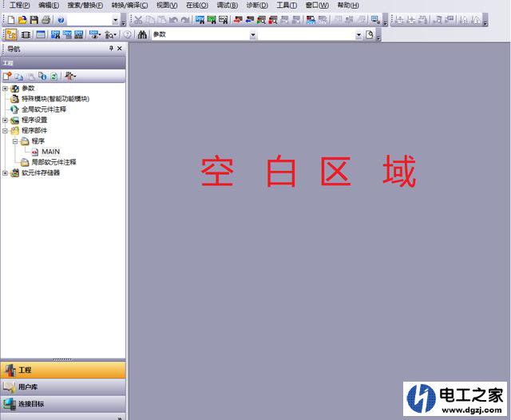Click the refresh icon in navigation toolbar
511x420 pixels.
(x=53, y=76)
